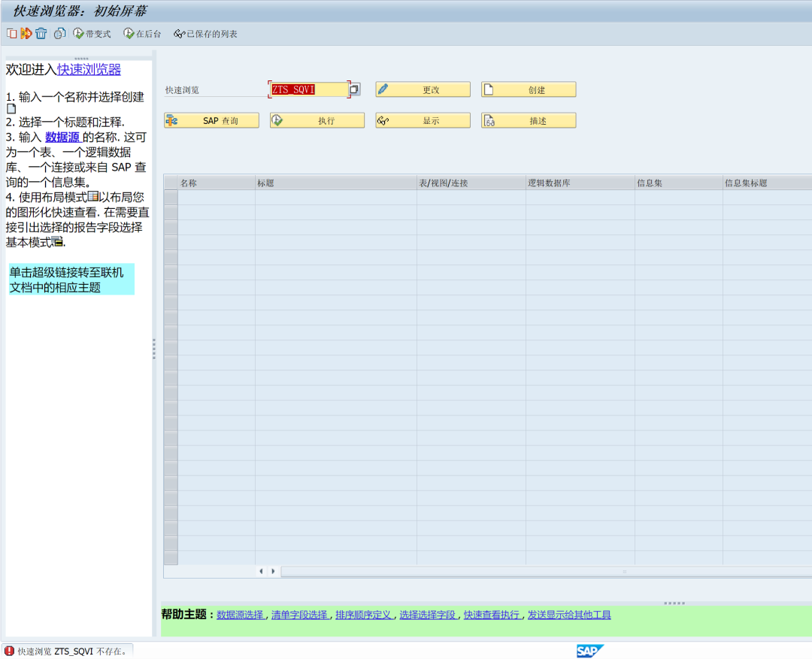Click the grip handle above the help topics bar
This screenshot has height=659, width=812.
pos(674,603)
